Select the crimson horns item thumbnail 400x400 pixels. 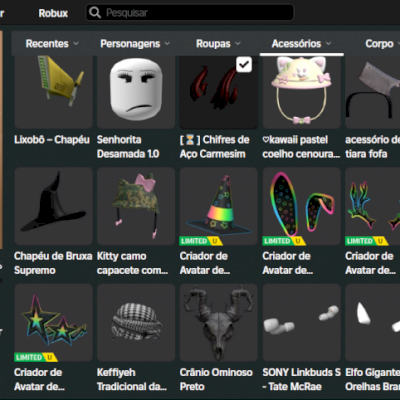[x=219, y=92]
